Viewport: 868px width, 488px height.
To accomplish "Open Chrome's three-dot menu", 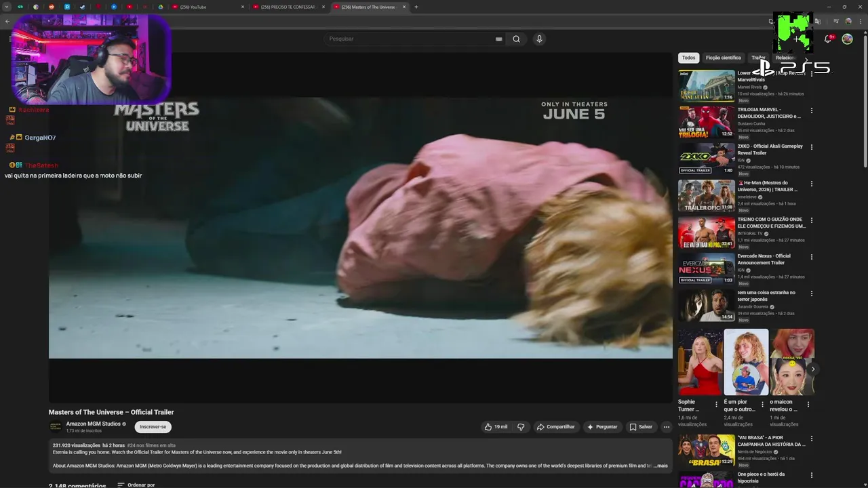I will [860, 21].
